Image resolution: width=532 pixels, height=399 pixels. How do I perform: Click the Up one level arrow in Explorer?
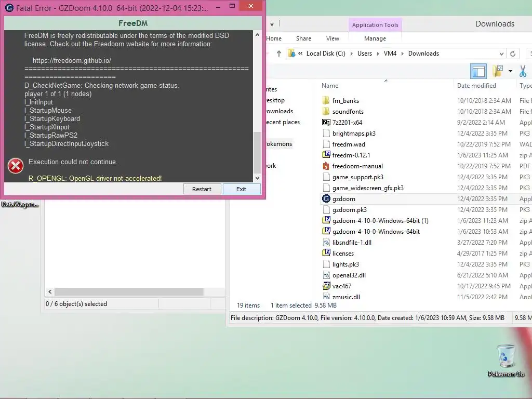(x=279, y=54)
